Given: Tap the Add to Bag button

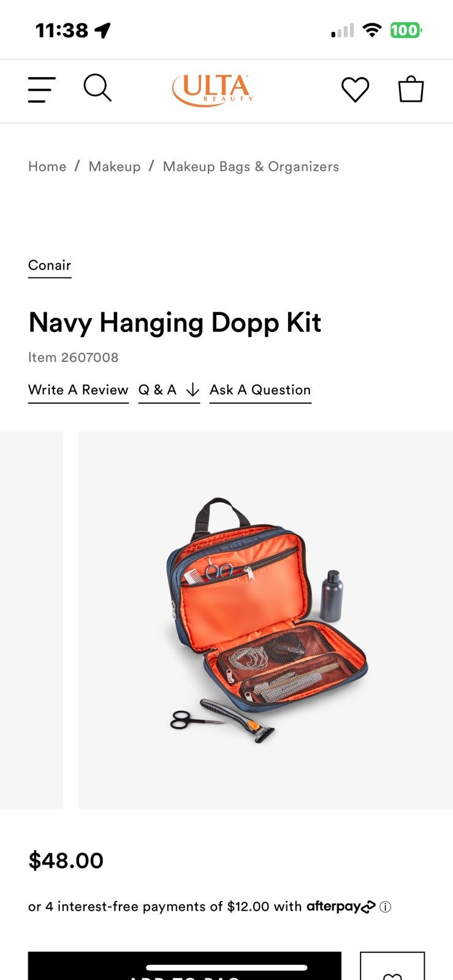Looking at the screenshot, I should pos(185,967).
